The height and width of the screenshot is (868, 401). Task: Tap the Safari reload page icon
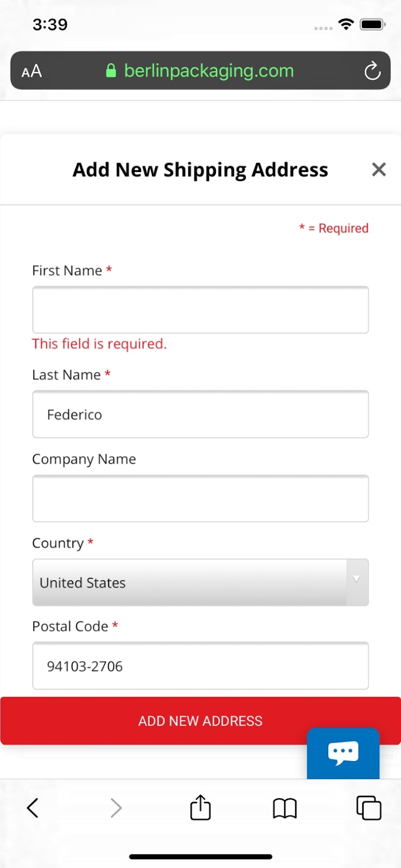click(372, 71)
